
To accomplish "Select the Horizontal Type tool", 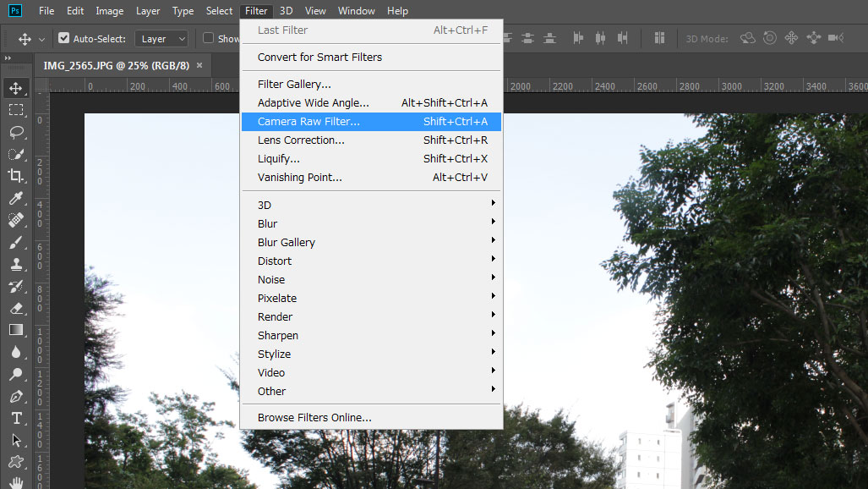I will tap(16, 418).
